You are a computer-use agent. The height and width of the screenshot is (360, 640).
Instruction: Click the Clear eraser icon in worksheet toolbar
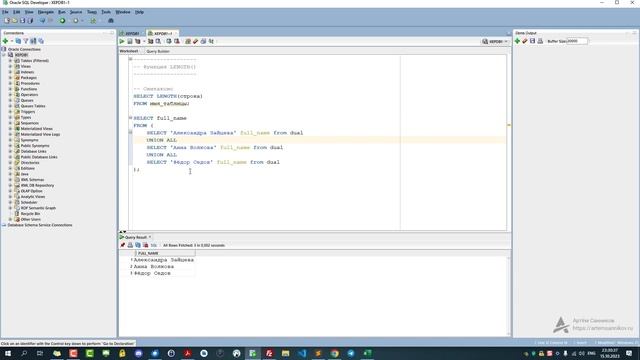196,41
